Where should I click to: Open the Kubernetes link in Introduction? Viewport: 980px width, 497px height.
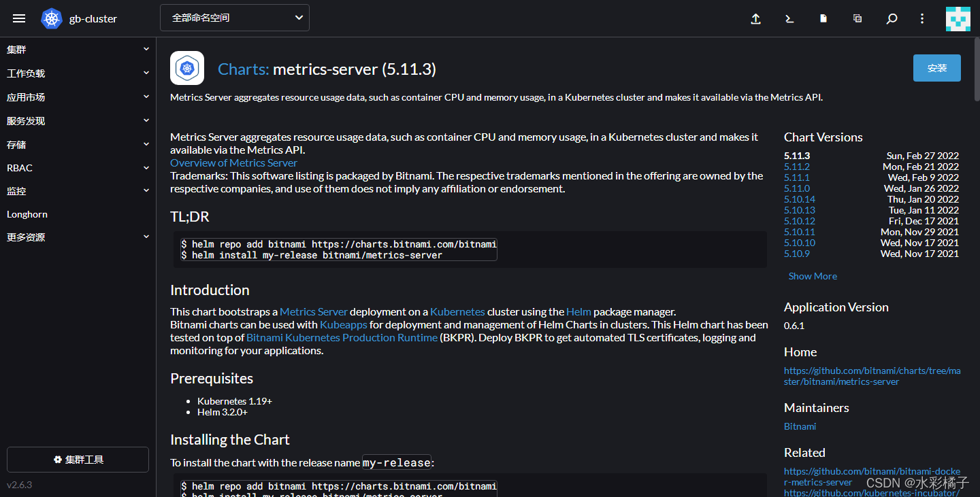457,311
